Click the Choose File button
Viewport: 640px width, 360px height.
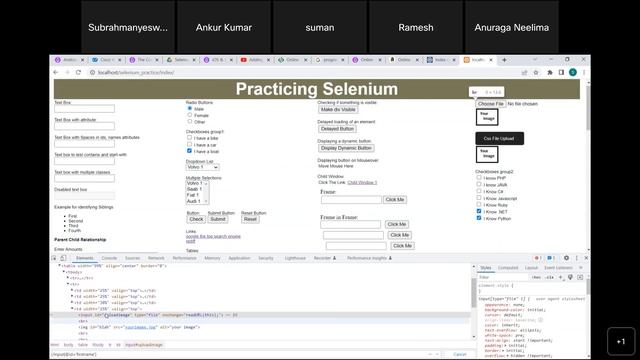coord(491,104)
